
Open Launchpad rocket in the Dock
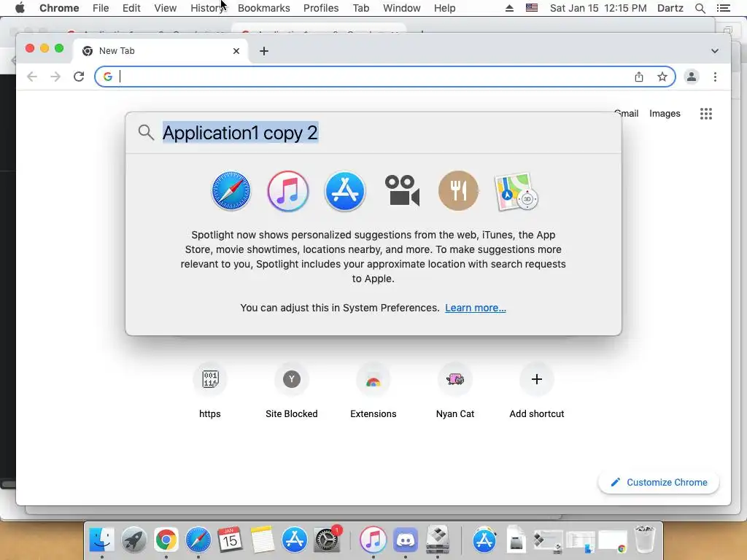click(134, 540)
